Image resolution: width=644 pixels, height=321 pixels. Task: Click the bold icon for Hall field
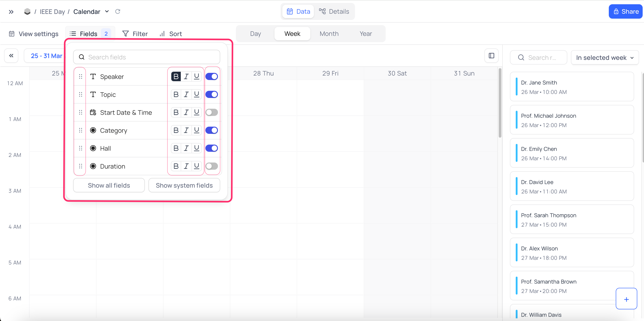(176, 148)
